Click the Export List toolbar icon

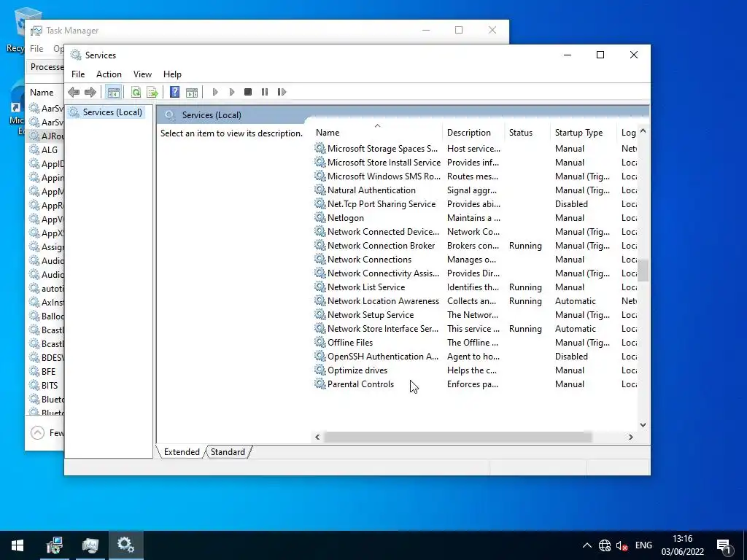152,92
